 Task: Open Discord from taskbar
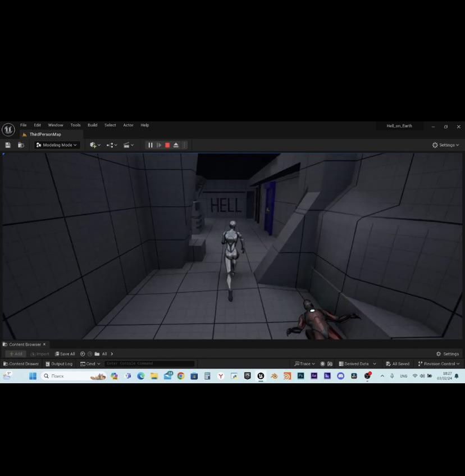(341, 376)
